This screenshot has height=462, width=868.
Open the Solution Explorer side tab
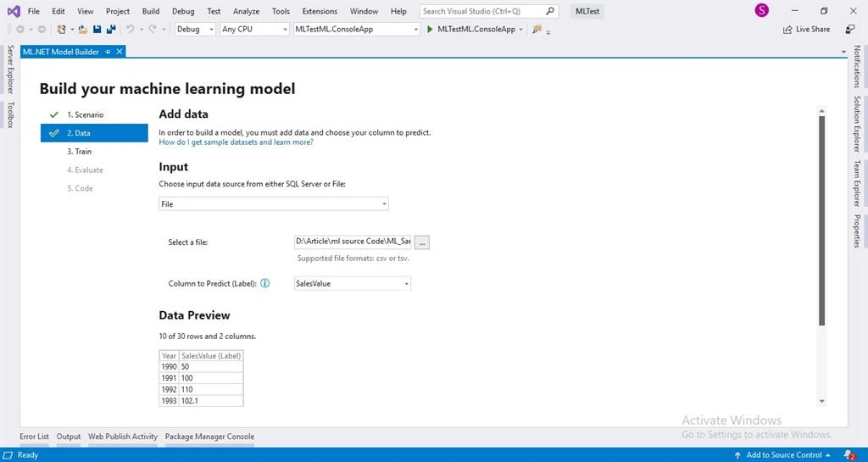pyautogui.click(x=857, y=124)
